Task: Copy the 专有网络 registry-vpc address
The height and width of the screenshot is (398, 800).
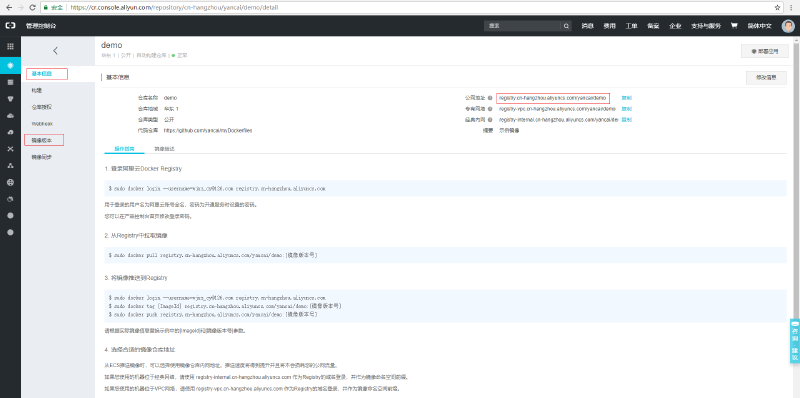Action: point(627,109)
